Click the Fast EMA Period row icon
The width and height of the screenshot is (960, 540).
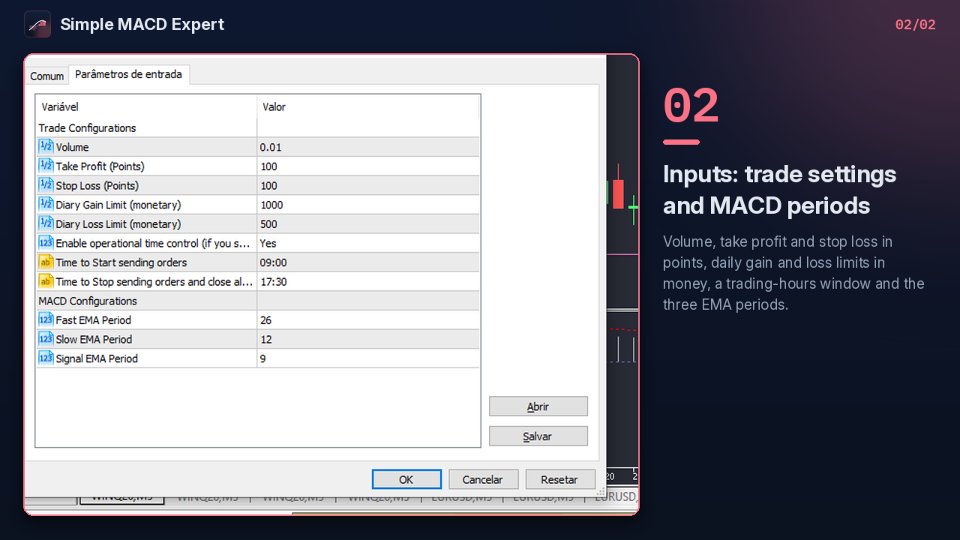(x=46, y=320)
